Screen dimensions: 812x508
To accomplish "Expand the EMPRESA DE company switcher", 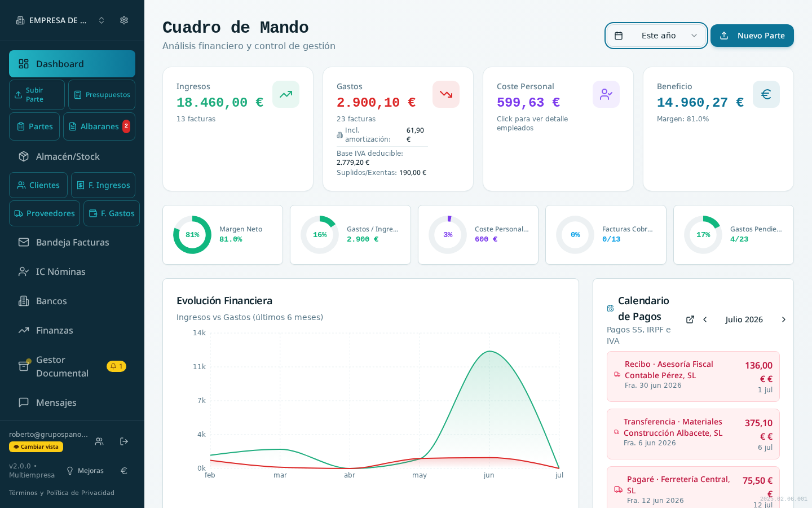I will (x=60, y=20).
